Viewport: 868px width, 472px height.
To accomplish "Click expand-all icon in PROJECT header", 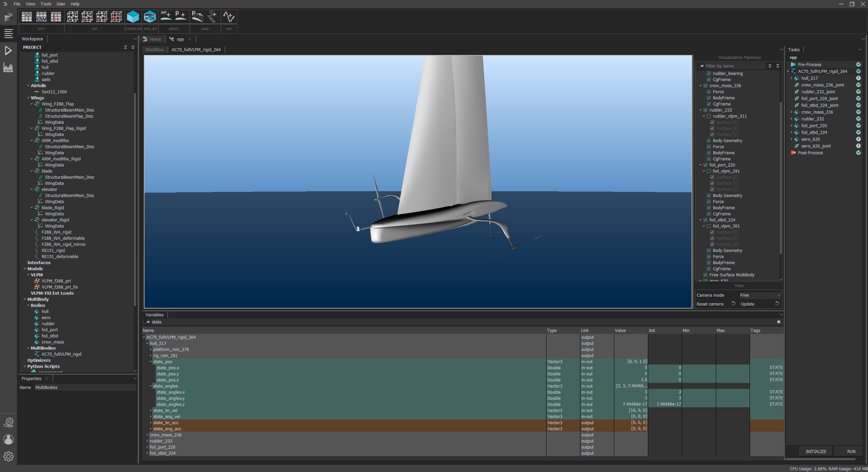I will (133, 47).
